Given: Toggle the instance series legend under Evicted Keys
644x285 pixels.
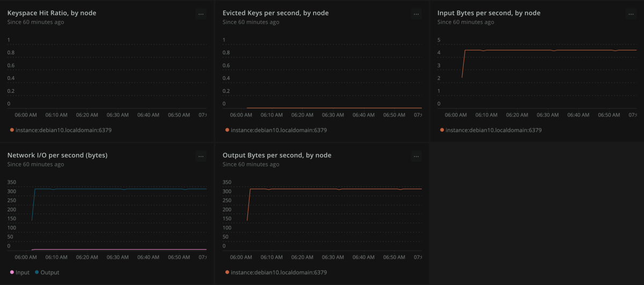Looking at the screenshot, I should (279, 130).
